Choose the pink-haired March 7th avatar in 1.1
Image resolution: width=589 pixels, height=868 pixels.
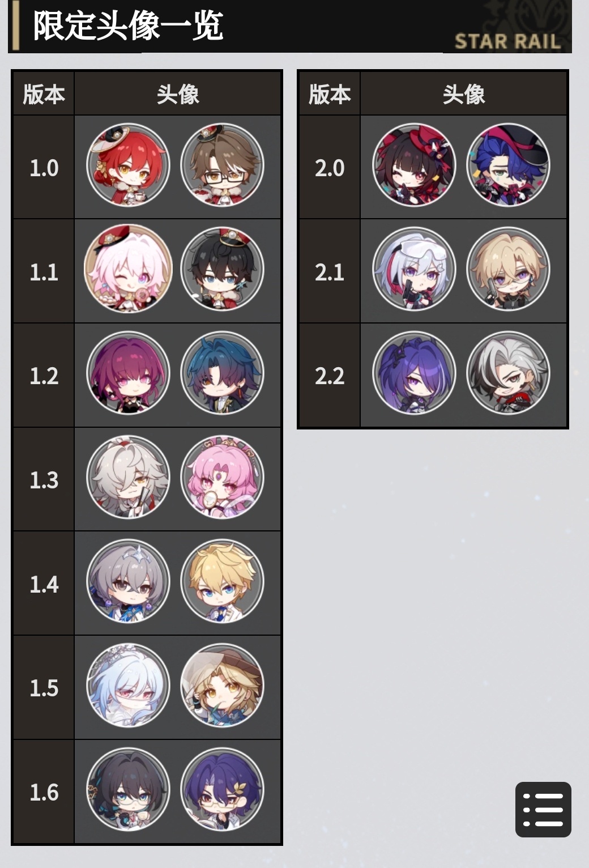[x=129, y=270]
